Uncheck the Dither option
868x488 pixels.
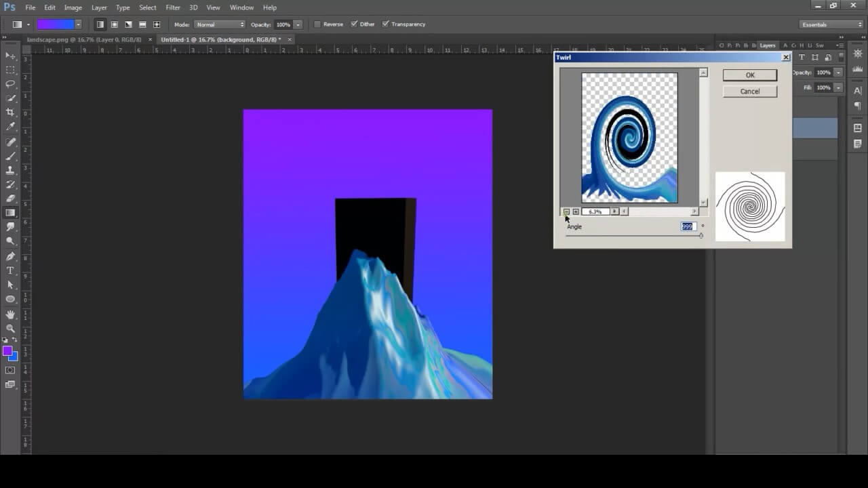click(354, 24)
